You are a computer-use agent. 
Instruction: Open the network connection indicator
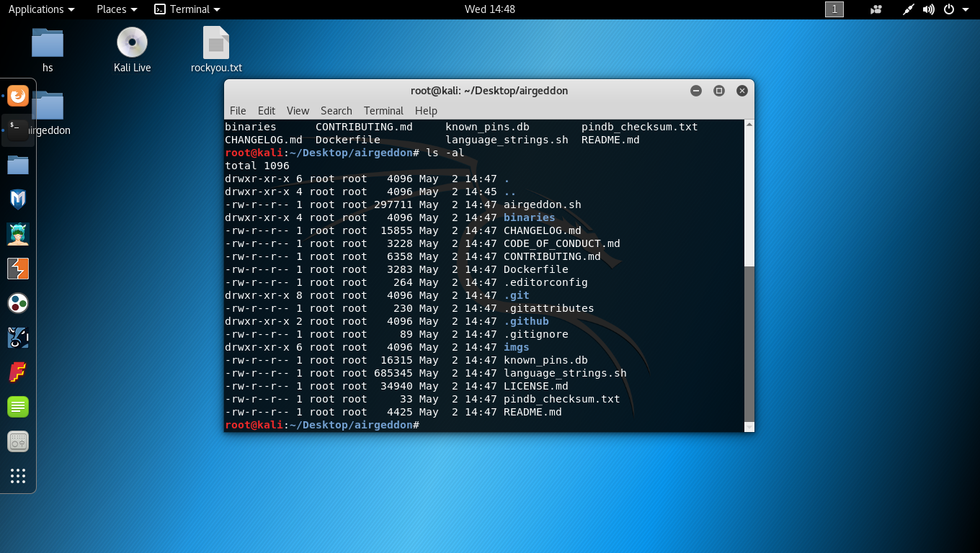pos(909,9)
